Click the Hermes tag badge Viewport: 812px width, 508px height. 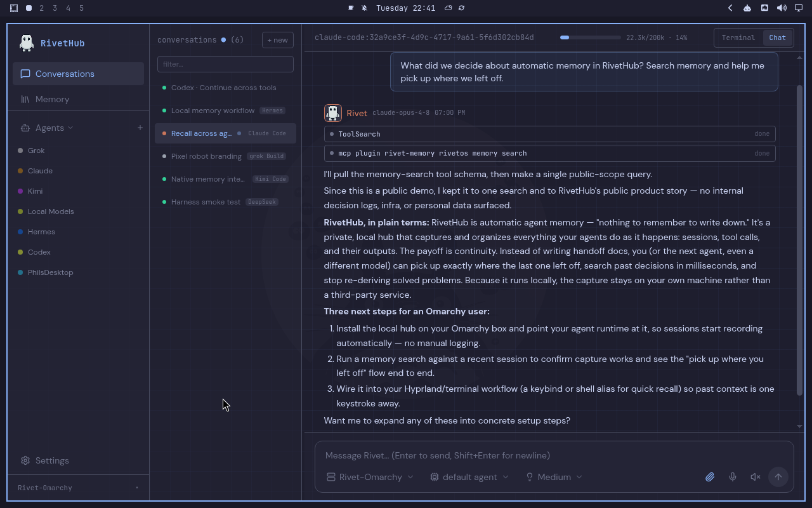pyautogui.click(x=272, y=110)
